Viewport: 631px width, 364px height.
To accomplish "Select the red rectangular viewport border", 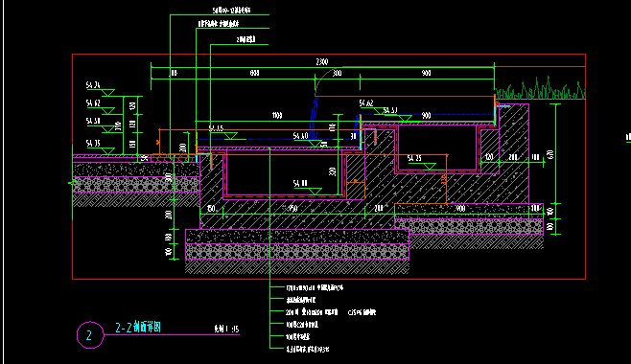I will tap(329, 167).
